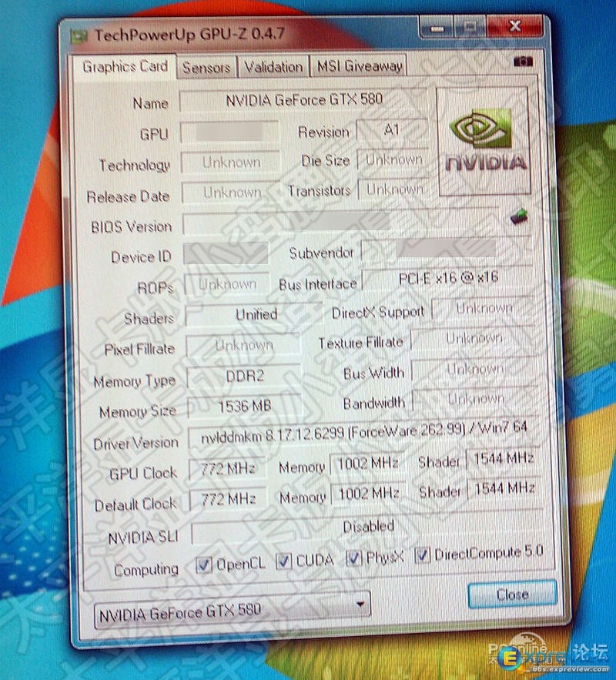This screenshot has height=680, width=616.
Task: Switch to the Graphics Card tab
Action: pyautogui.click(x=125, y=66)
